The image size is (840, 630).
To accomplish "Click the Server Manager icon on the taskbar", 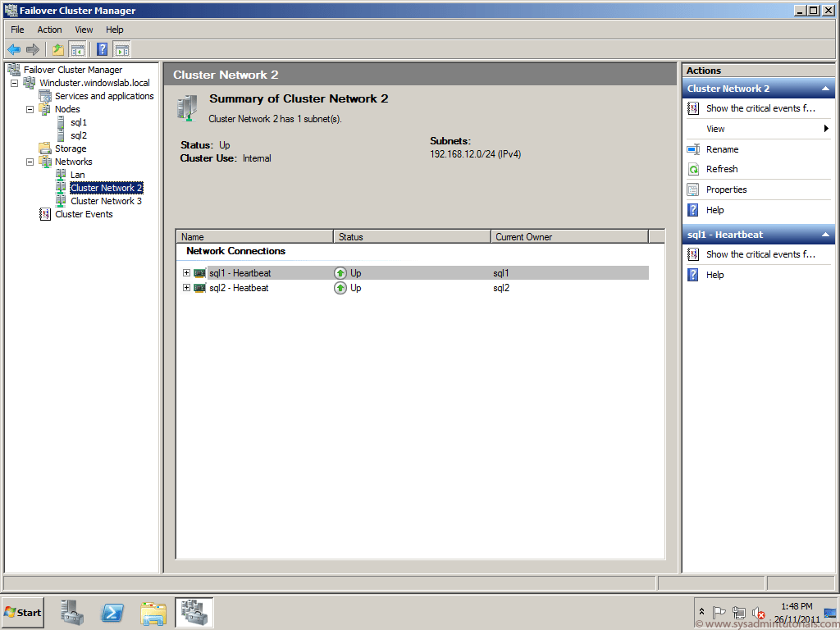I will 71,612.
